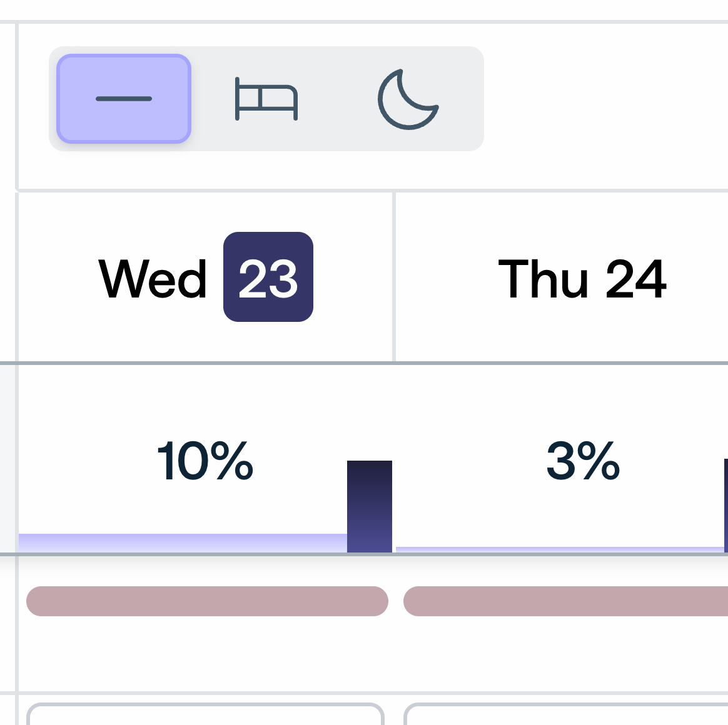Expand details for the 3% occupancy cell
728x725 pixels.
(584, 461)
